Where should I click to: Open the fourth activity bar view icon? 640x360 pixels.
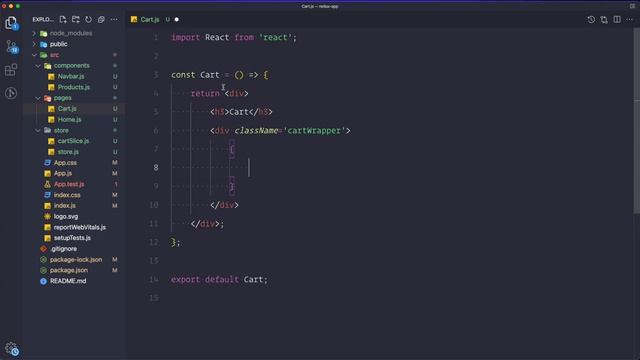click(11, 93)
